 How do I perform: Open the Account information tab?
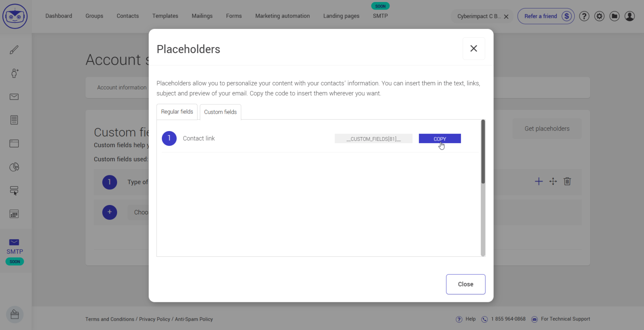click(122, 88)
